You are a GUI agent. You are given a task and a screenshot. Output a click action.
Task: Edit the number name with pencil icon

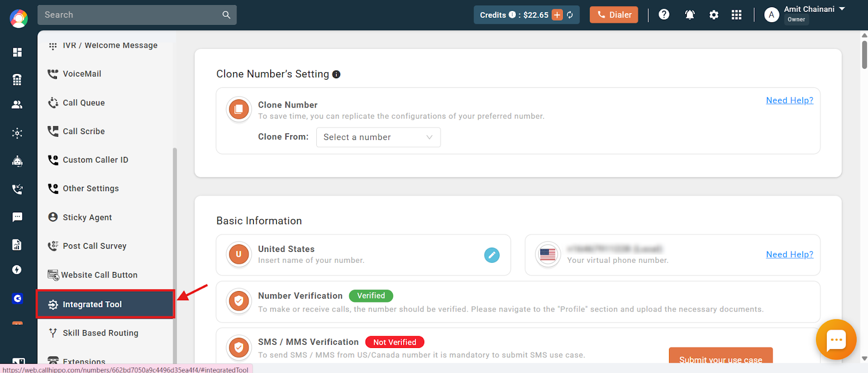point(492,255)
